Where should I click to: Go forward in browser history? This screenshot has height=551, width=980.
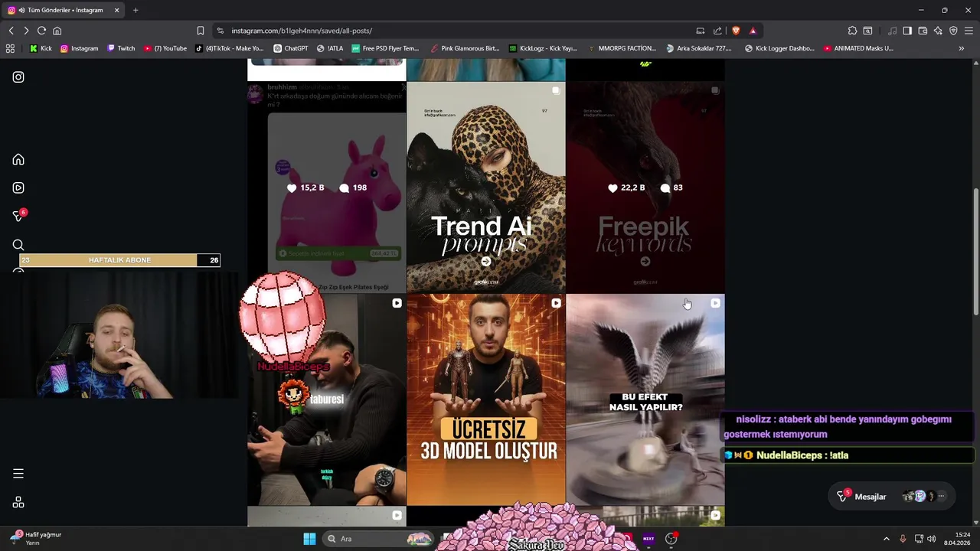point(26,31)
